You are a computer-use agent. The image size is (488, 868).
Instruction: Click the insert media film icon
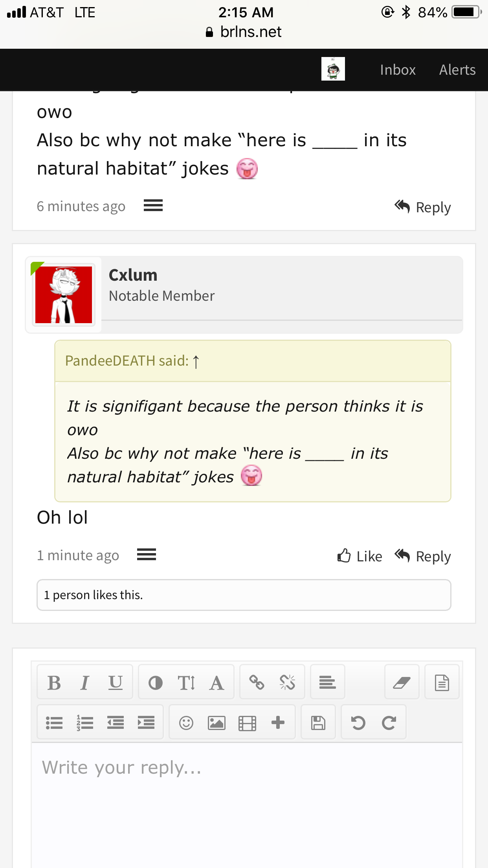pos(247,723)
